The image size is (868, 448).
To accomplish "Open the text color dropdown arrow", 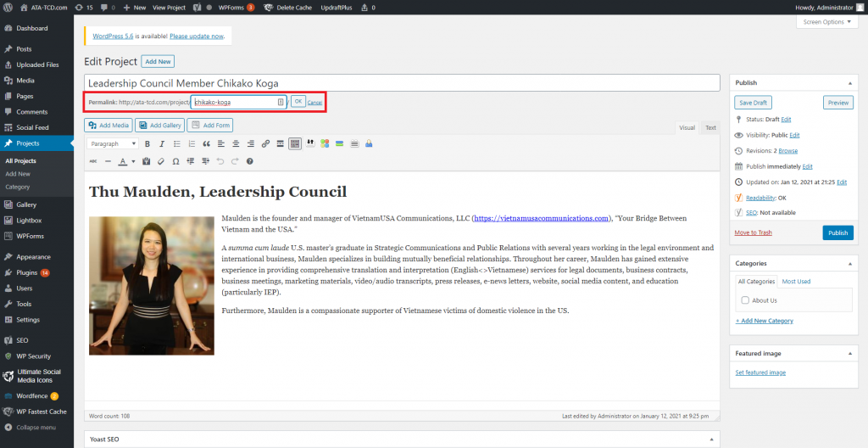I will point(133,161).
